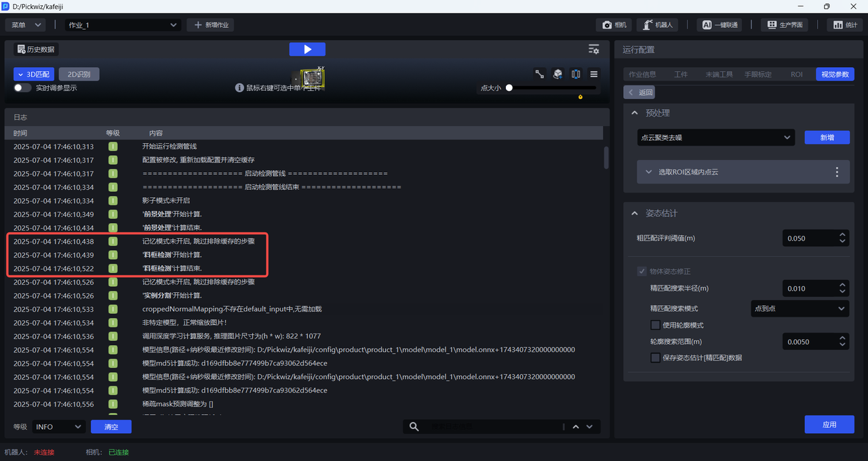Check 保存姿态估计[精匹配]数据 checkbox
868x461 pixels.
click(x=655, y=357)
